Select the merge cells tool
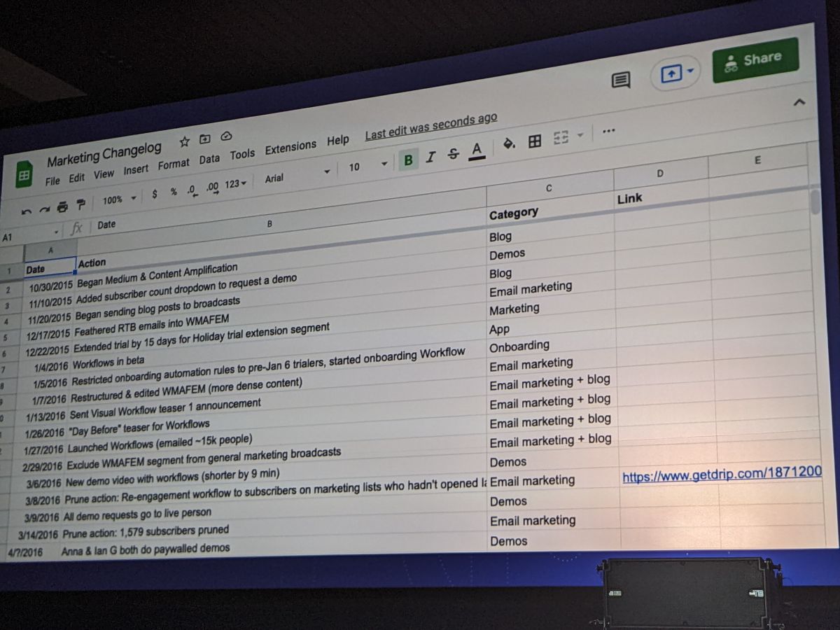840x630 pixels. pyautogui.click(x=561, y=138)
